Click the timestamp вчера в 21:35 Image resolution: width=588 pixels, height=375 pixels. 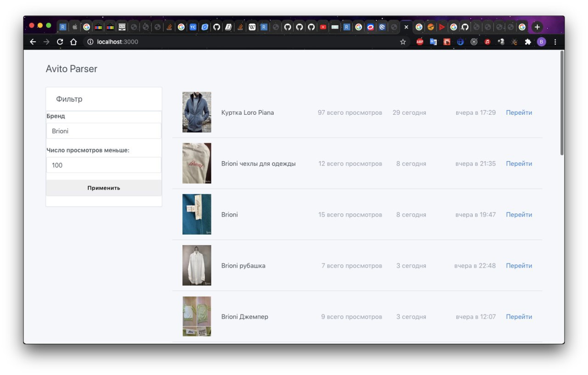tap(475, 163)
